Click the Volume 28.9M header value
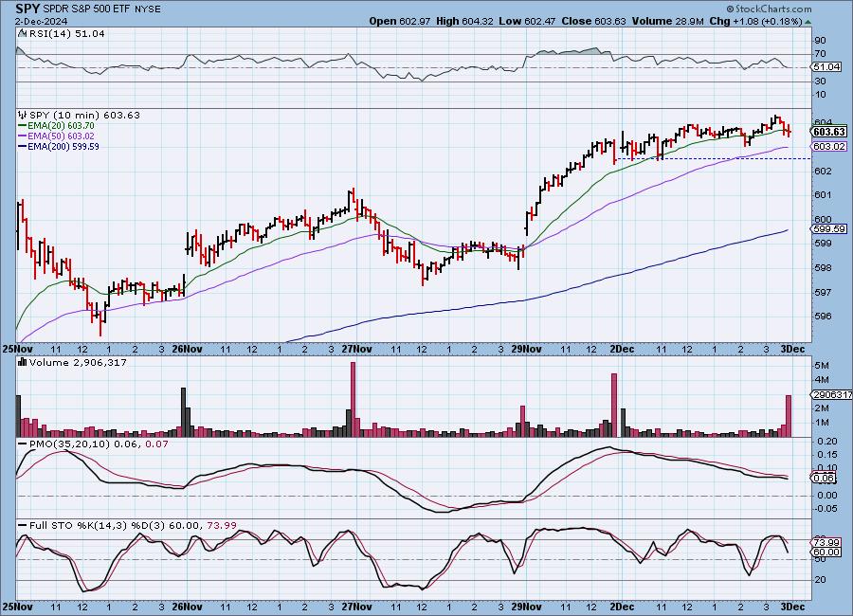Screen dimensions: 853x616 (668, 21)
